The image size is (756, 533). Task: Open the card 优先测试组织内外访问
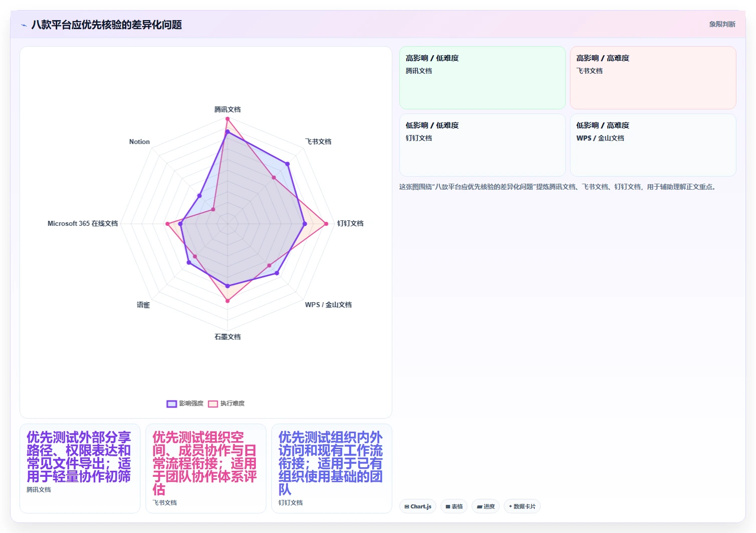(x=332, y=468)
